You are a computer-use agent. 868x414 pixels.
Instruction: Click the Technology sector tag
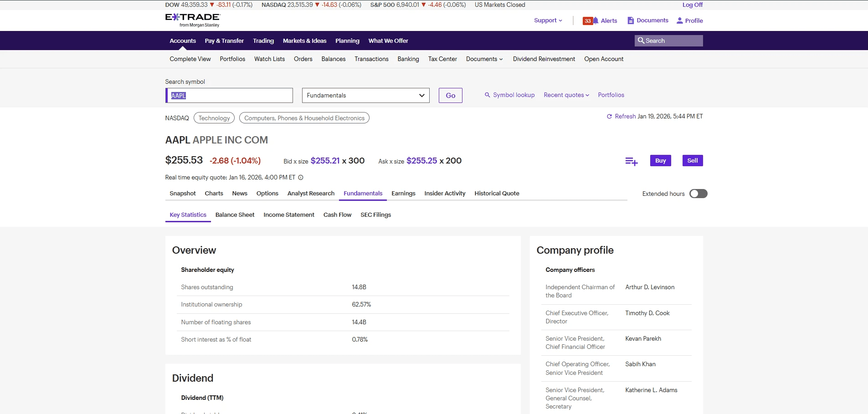click(214, 118)
